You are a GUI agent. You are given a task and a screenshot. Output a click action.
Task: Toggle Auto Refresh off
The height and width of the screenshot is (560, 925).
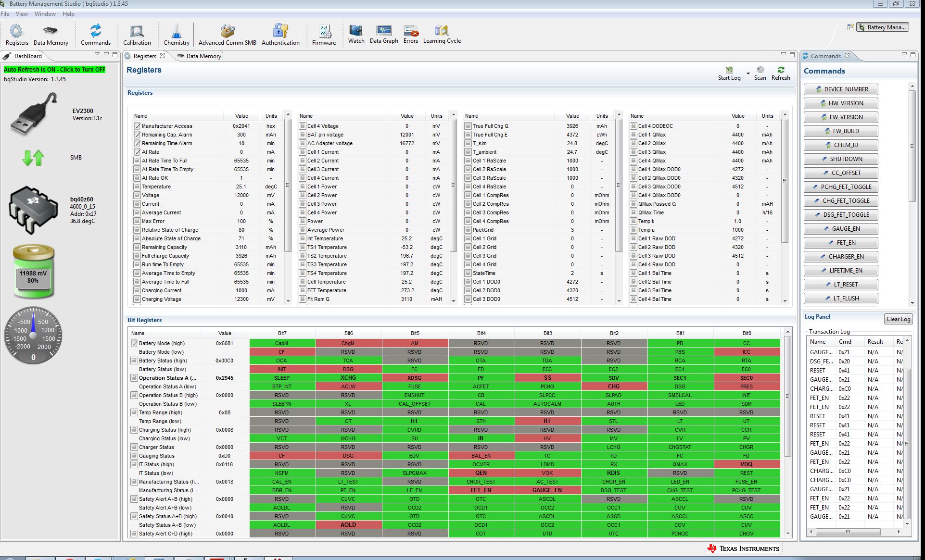(x=54, y=70)
